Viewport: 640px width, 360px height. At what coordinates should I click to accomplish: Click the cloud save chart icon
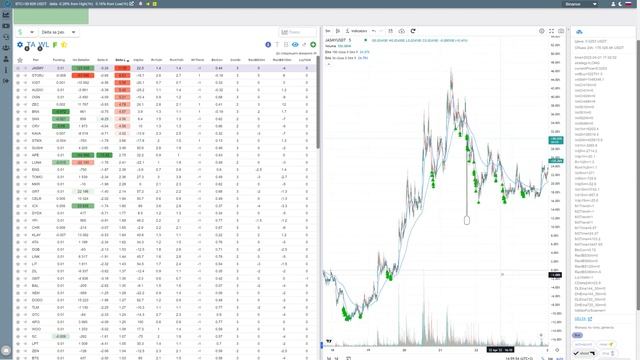tap(402, 31)
